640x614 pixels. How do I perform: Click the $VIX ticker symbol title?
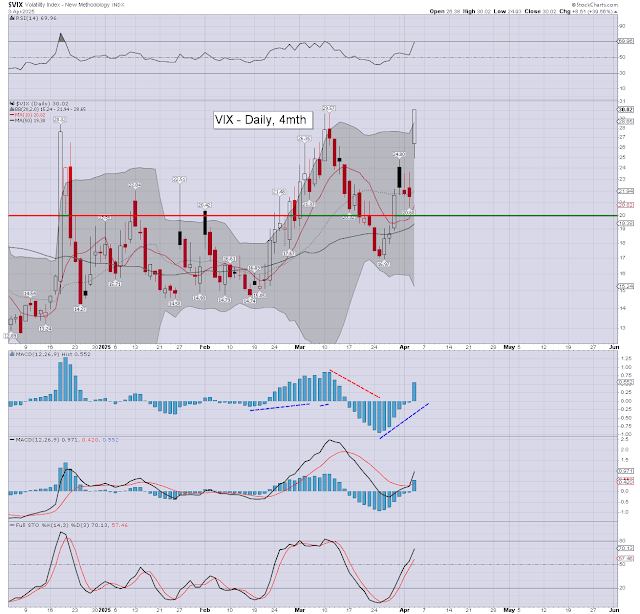click(16, 4)
